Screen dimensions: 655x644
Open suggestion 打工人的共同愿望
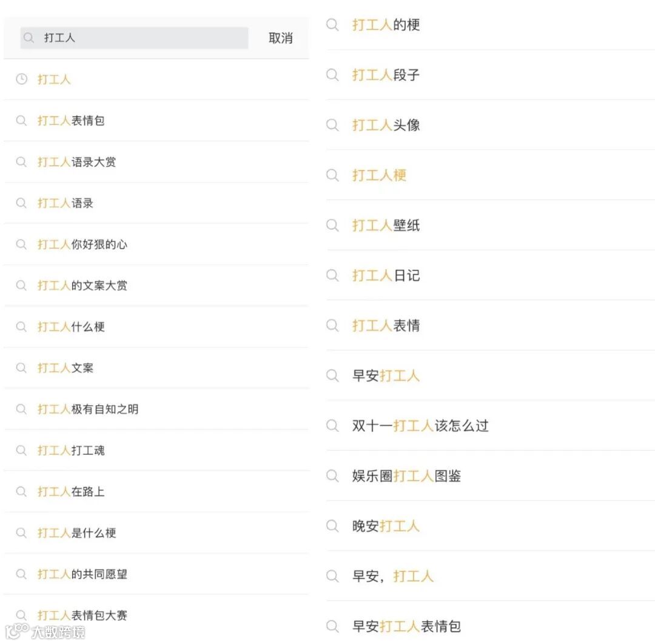[x=156, y=574]
